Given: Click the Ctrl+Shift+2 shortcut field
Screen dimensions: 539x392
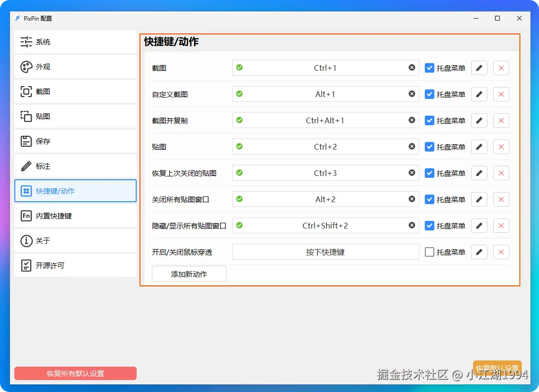Looking at the screenshot, I should pos(325,226).
